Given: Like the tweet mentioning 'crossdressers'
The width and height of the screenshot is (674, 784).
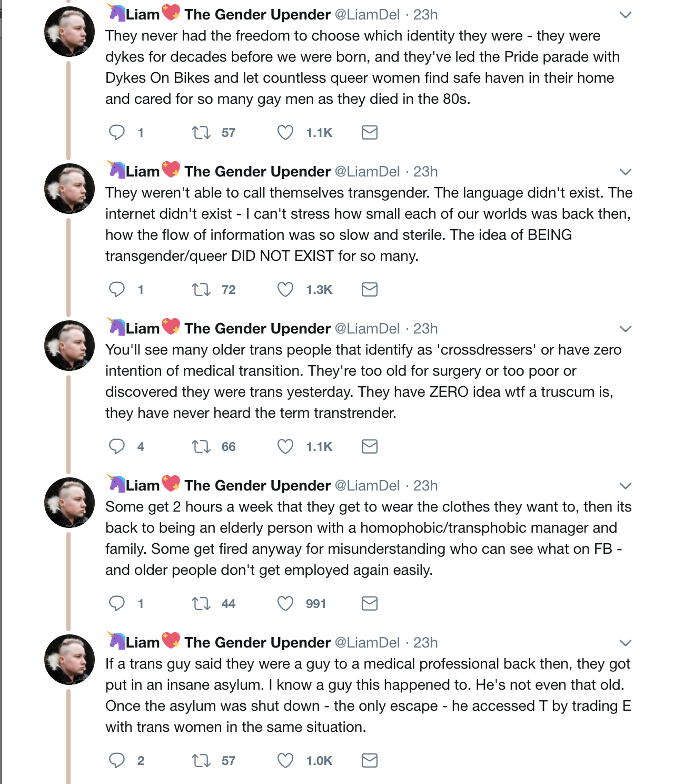Looking at the screenshot, I should point(285,446).
